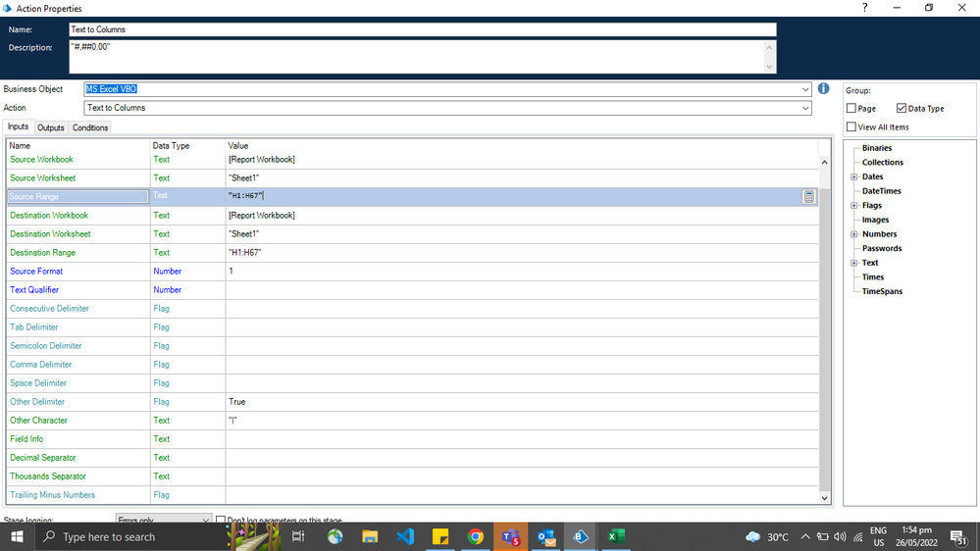The width and height of the screenshot is (980, 551).
Task: Switch to the Conditions tab
Action: click(90, 127)
